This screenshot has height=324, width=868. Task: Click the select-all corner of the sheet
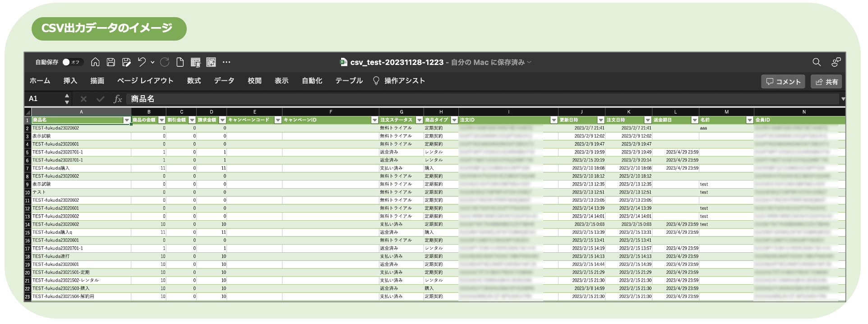pos(28,112)
